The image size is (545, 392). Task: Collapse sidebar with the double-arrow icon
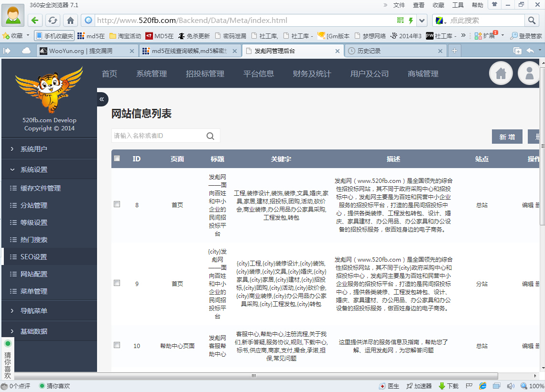click(x=102, y=99)
